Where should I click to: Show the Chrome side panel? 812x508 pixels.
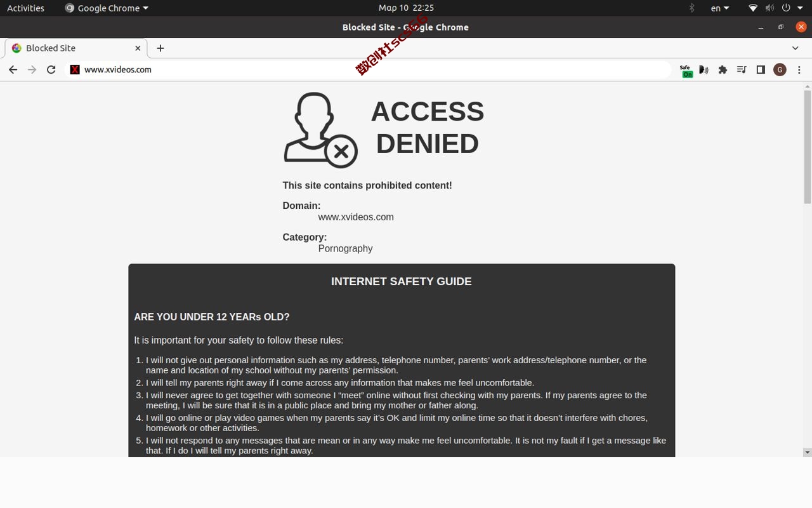761,70
